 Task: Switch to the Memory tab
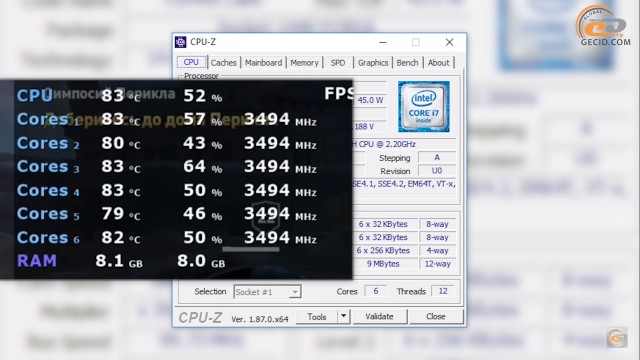(x=304, y=63)
